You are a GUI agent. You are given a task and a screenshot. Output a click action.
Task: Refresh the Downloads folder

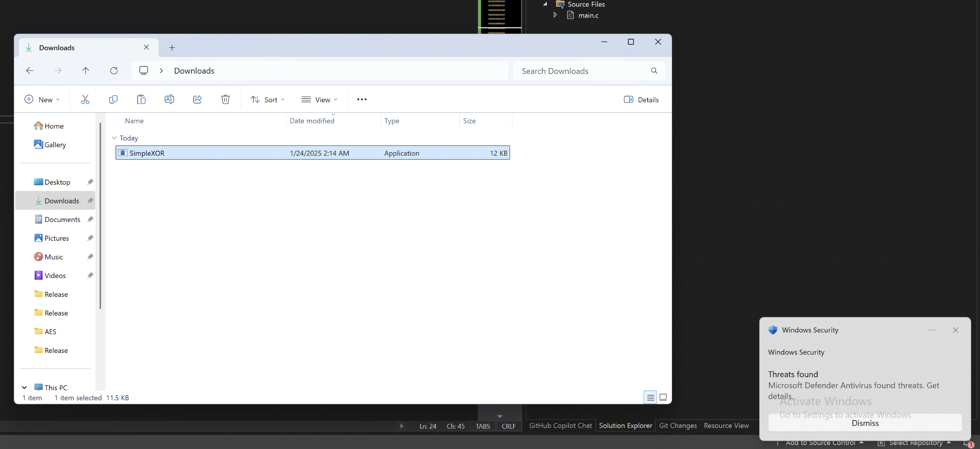[114, 71]
